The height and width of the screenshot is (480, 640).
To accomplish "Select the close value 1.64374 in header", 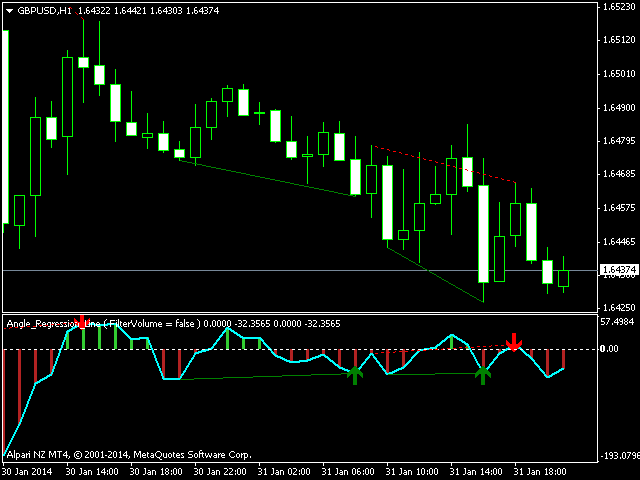I will [x=202, y=11].
